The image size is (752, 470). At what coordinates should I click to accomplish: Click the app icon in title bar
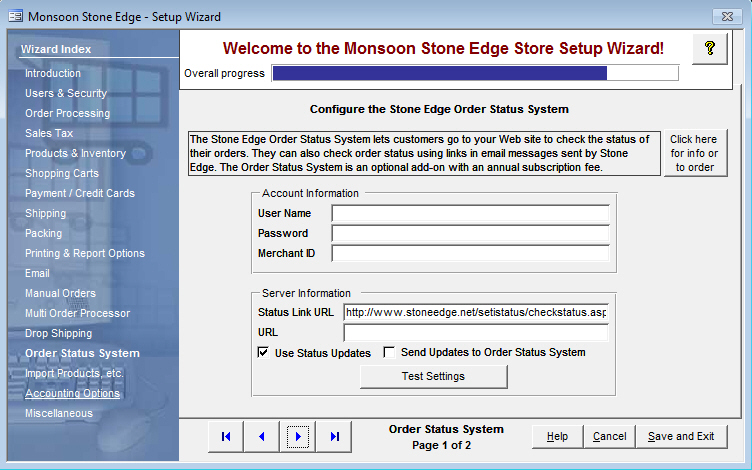(14, 16)
